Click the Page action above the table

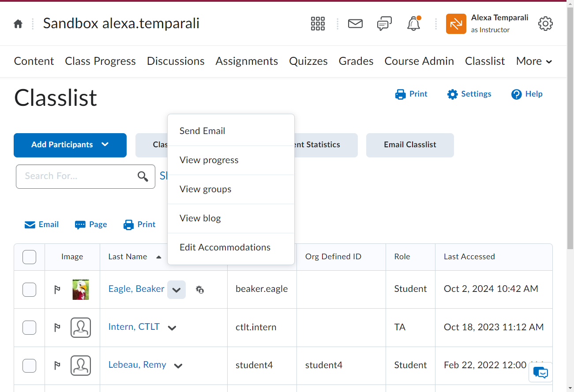tap(91, 224)
